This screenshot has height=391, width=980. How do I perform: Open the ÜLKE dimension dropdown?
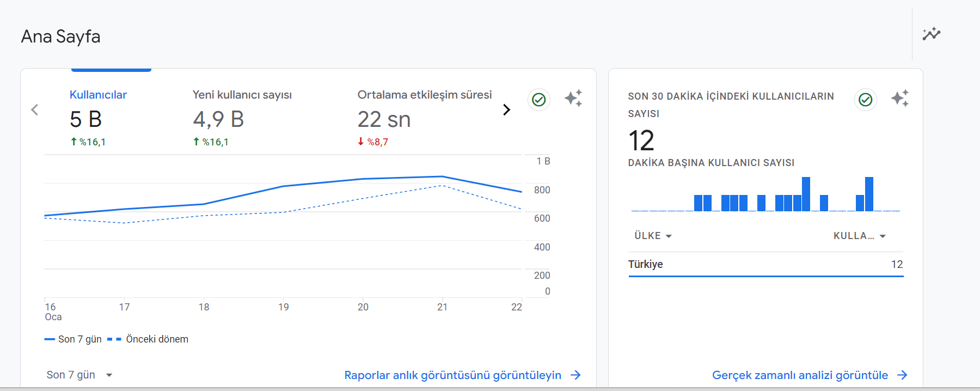(x=653, y=236)
